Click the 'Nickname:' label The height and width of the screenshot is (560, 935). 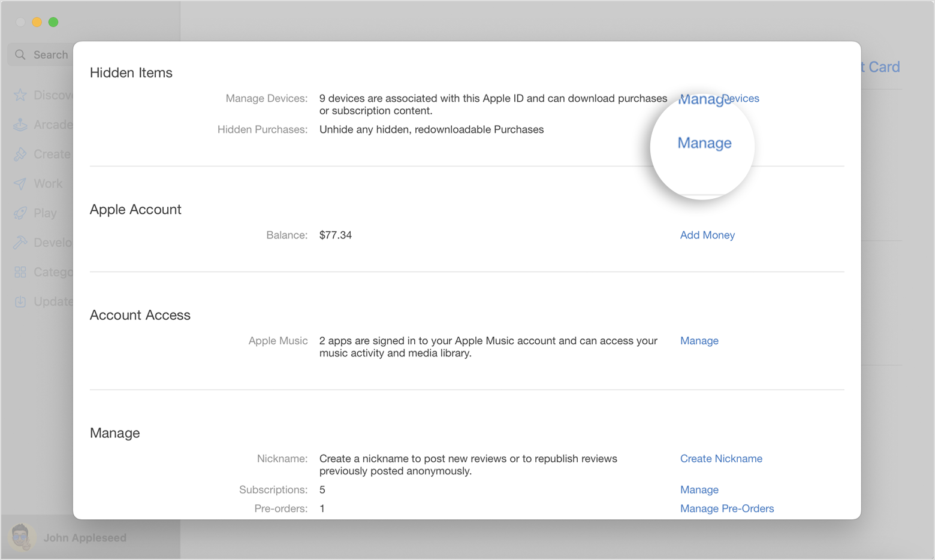point(282,458)
